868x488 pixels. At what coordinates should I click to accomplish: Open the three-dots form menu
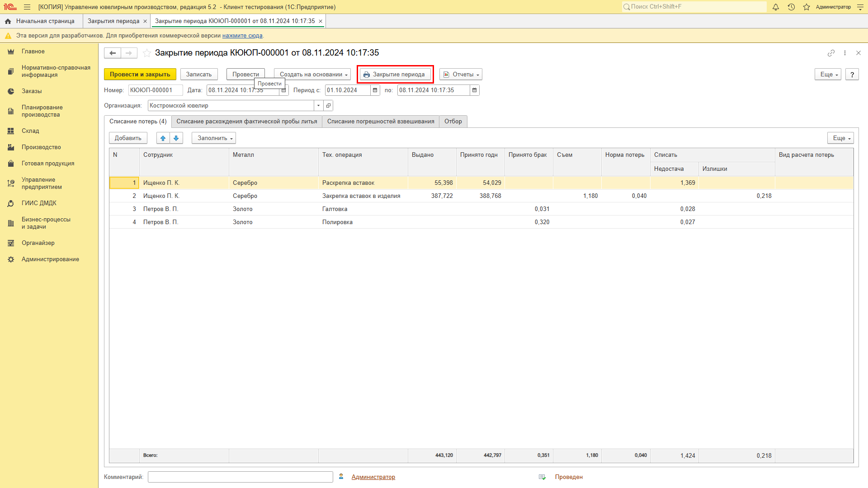coord(845,53)
